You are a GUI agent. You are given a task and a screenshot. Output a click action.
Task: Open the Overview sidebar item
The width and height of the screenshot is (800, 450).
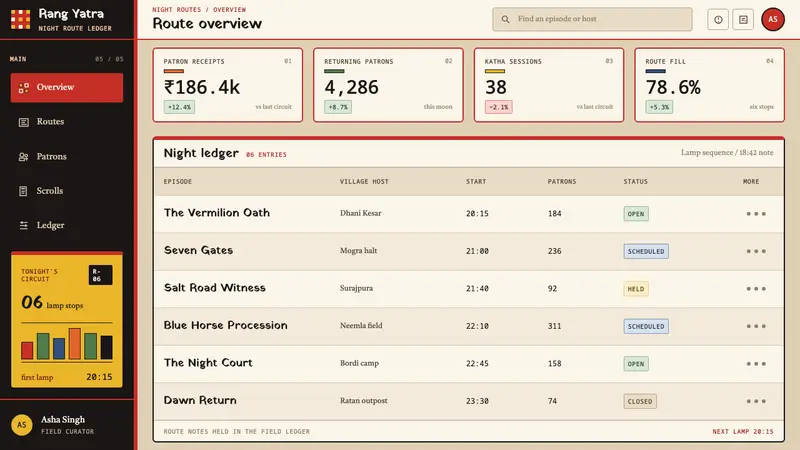click(x=67, y=87)
